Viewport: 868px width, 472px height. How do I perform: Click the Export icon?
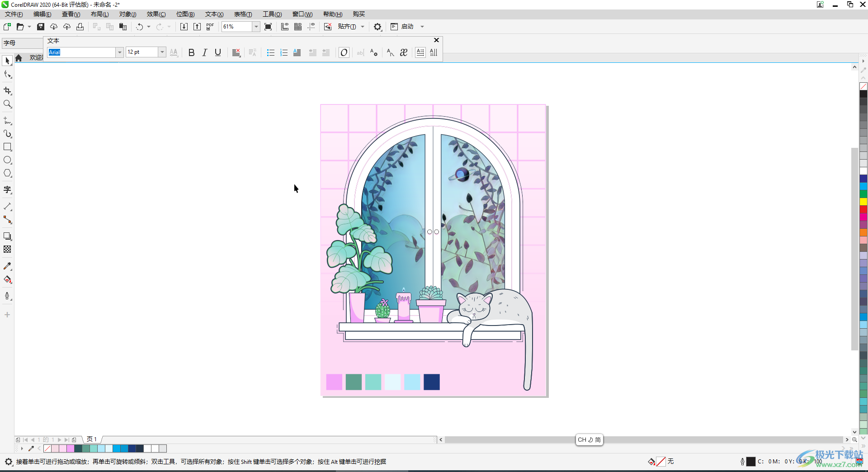(x=197, y=27)
